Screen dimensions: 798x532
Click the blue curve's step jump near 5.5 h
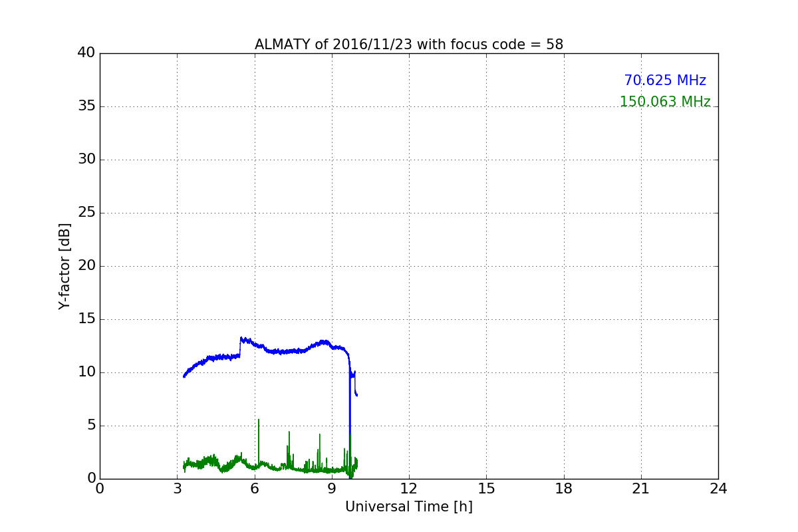pos(240,347)
